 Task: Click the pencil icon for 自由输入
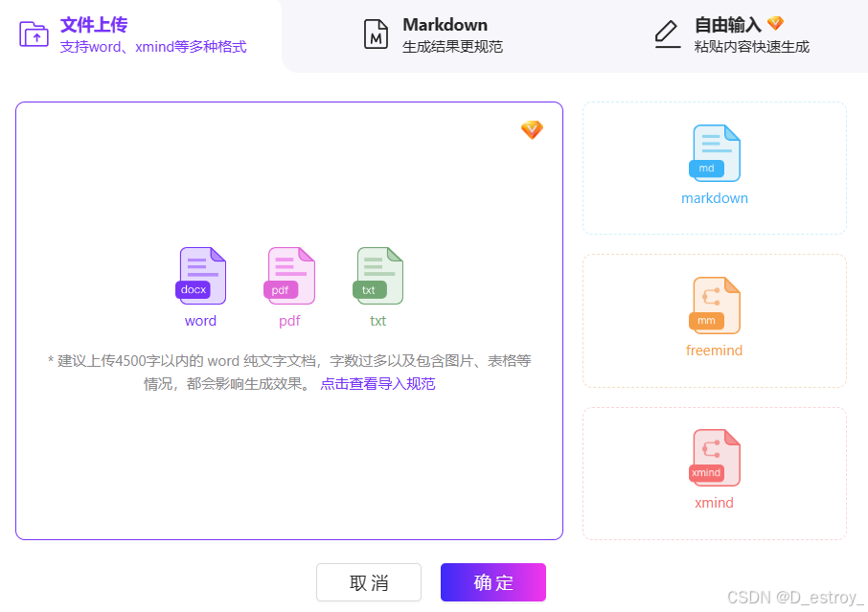click(x=667, y=34)
